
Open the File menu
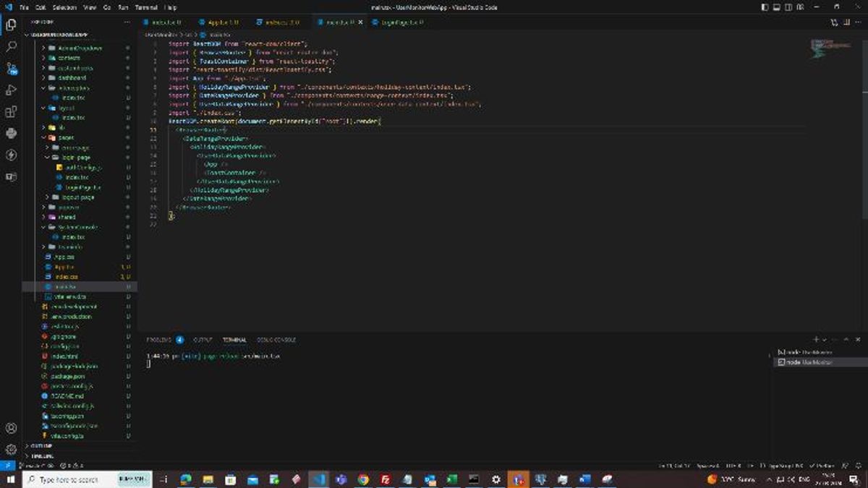[25, 7]
